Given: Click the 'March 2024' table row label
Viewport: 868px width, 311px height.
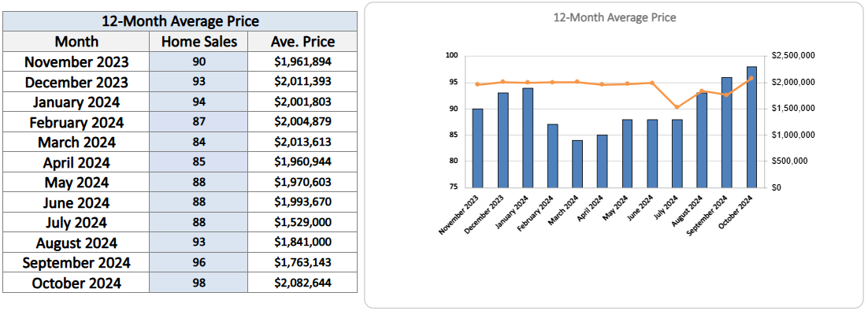Looking at the screenshot, I should point(76,143).
